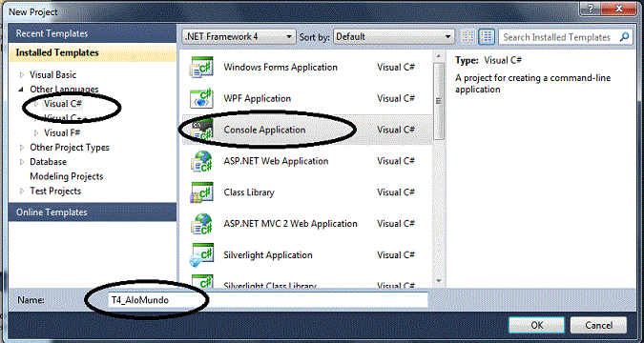
Task: Click the template list scroll down arrow
Action: click(x=439, y=281)
